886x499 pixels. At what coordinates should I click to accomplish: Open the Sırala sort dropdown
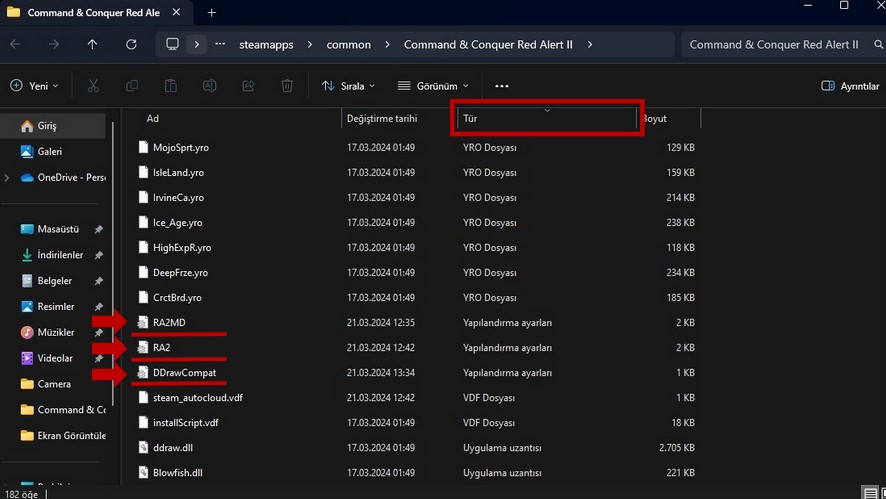pyautogui.click(x=349, y=86)
